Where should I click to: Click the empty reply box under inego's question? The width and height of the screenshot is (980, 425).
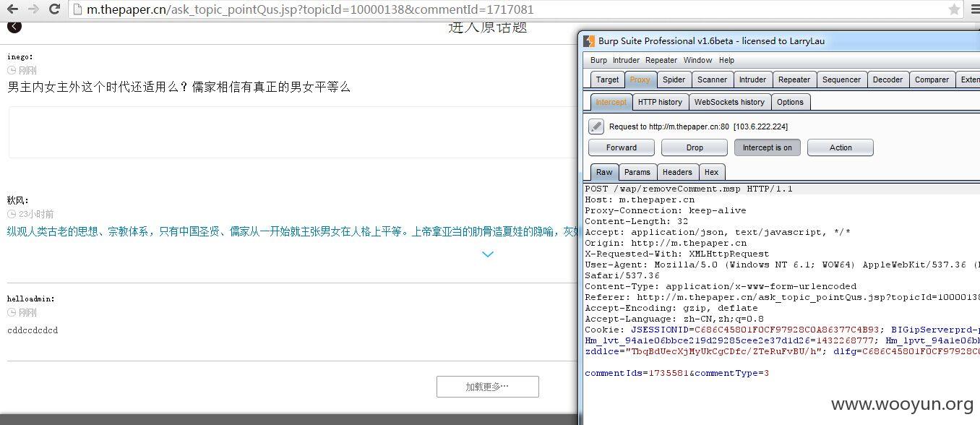pos(293,132)
